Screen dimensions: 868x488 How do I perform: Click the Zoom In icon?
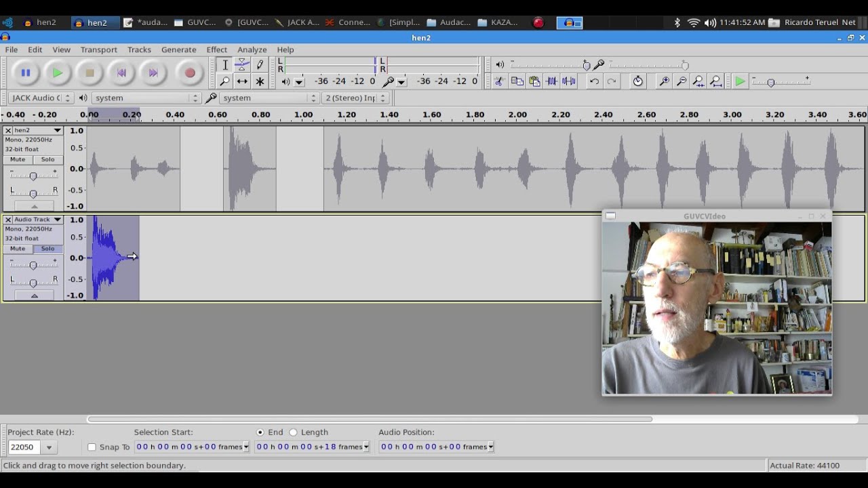(x=665, y=81)
